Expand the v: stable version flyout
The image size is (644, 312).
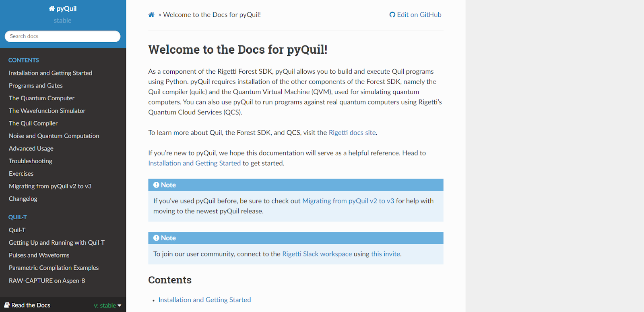tap(107, 305)
